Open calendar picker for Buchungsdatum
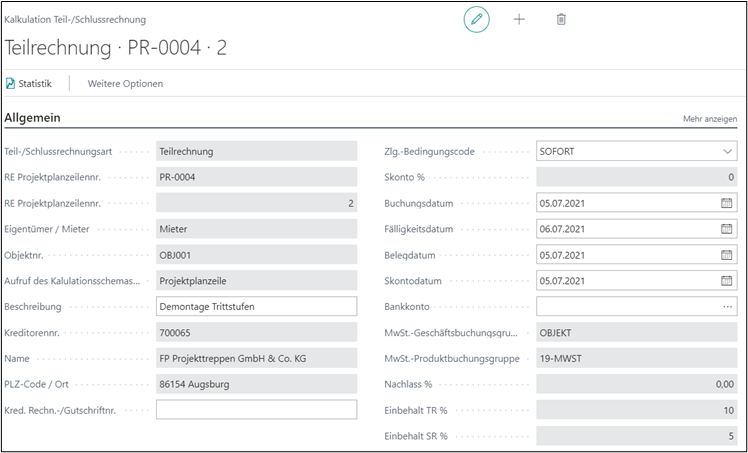 (727, 203)
